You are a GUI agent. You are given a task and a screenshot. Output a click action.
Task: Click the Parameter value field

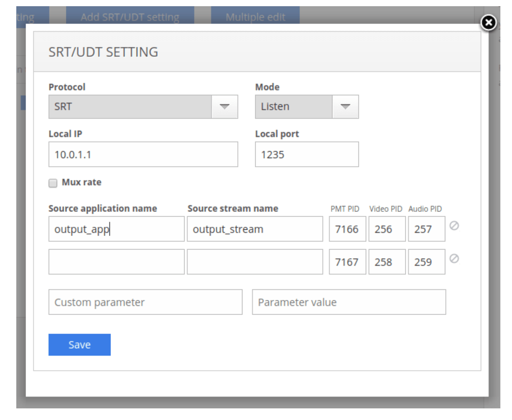tap(349, 302)
